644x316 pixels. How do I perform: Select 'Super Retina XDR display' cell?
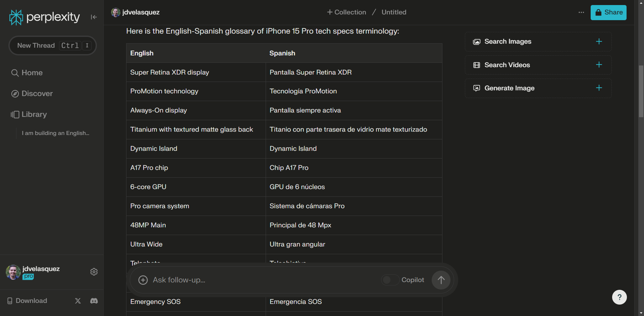click(x=196, y=72)
